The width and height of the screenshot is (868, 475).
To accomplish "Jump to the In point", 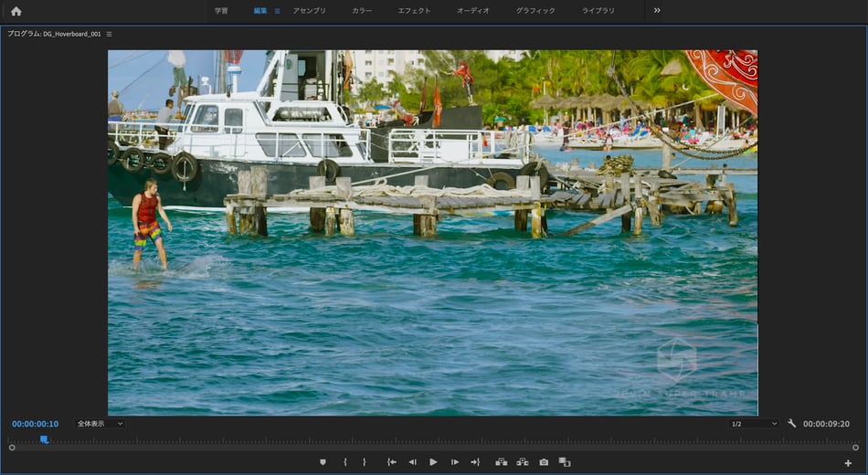I will tap(391, 462).
